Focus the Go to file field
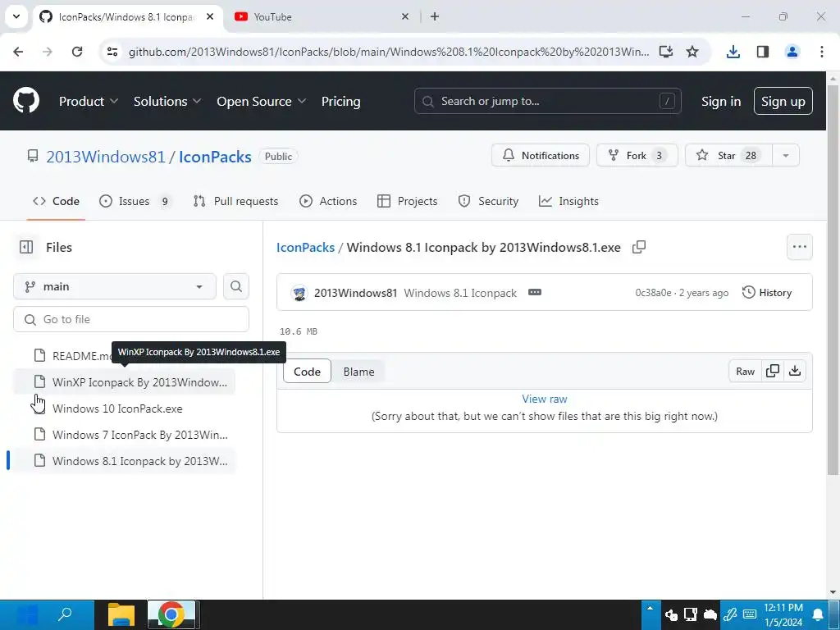 pyautogui.click(x=131, y=319)
